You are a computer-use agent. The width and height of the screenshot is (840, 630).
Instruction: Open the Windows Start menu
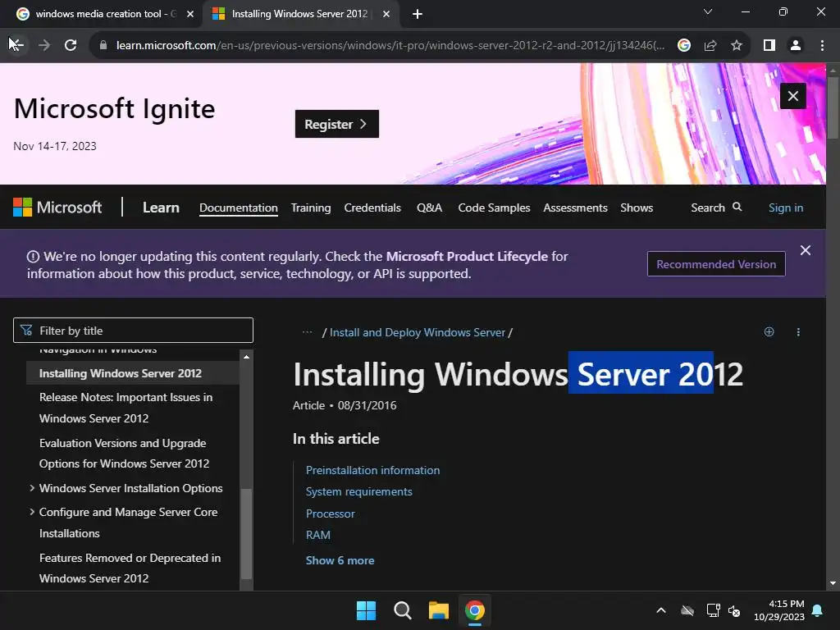coord(367,610)
